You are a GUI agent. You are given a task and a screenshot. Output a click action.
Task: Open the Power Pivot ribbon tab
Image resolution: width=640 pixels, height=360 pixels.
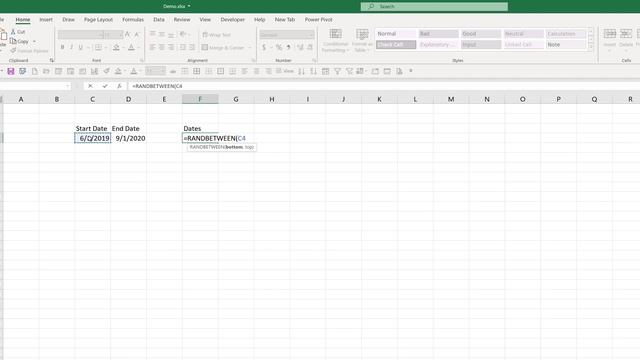tap(318, 20)
